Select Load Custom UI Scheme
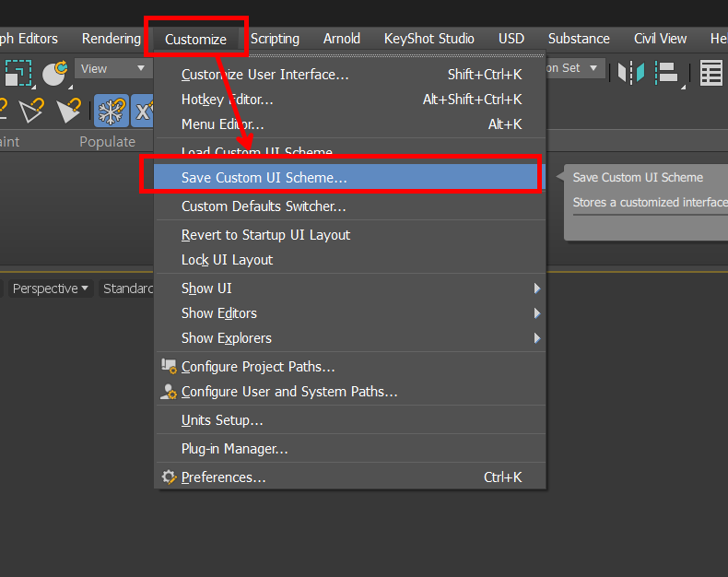 pos(350,152)
